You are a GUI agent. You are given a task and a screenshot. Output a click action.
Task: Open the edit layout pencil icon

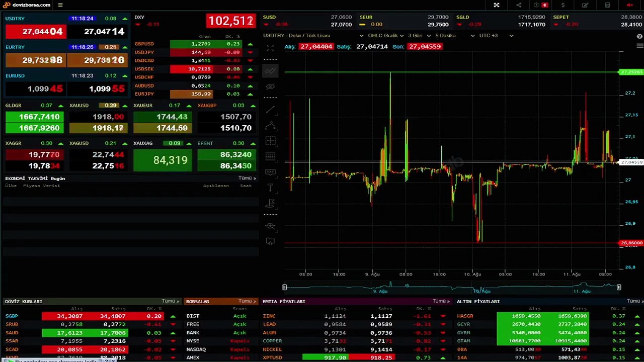coord(585,5)
